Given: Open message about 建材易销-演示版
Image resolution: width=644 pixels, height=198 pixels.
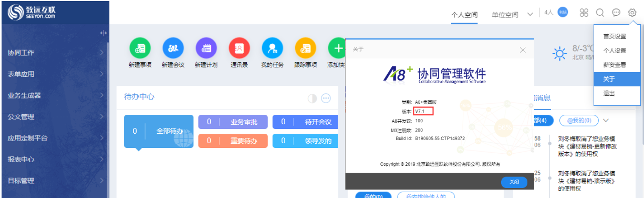Looking at the screenshot, I should click(587, 181).
